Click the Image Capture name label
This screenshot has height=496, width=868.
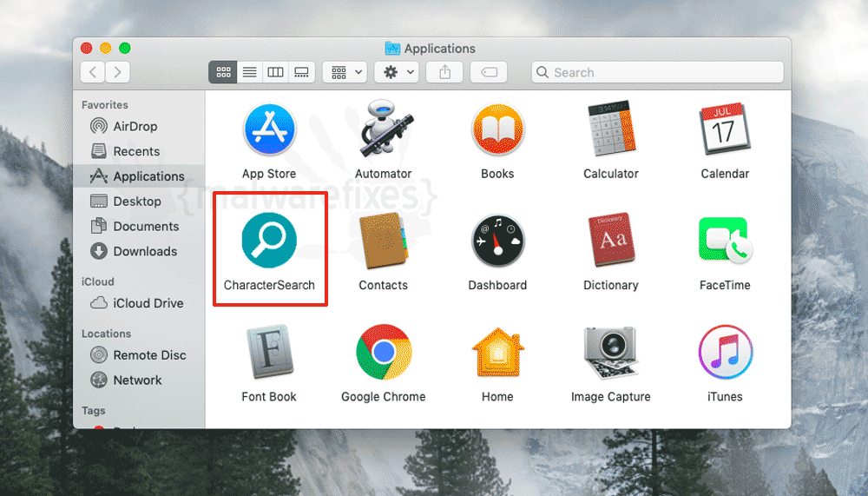(611, 397)
